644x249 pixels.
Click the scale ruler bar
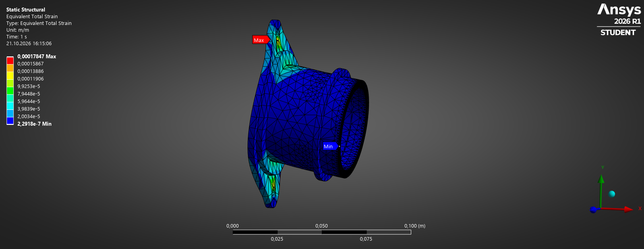coord(322,232)
